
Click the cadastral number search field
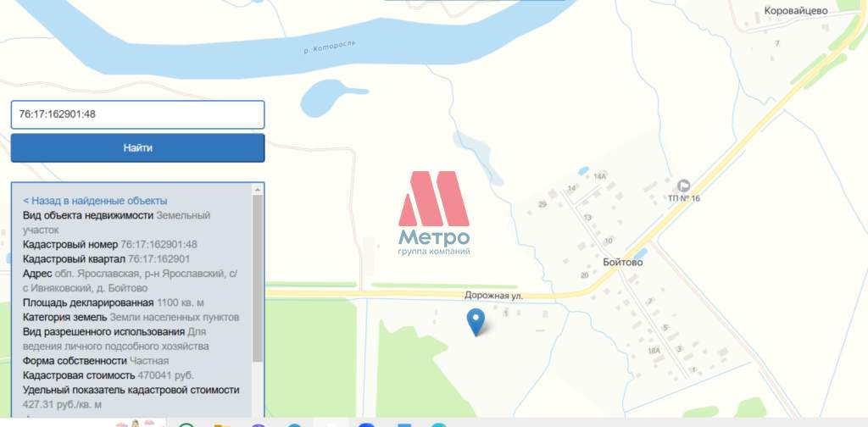[x=137, y=114]
